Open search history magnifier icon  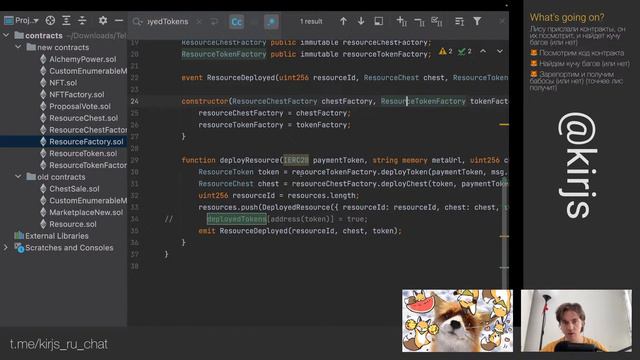point(138,21)
